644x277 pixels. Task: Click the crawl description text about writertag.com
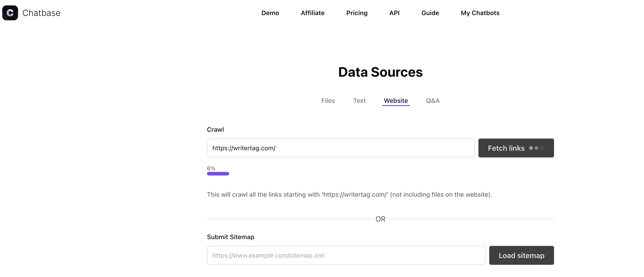(349, 194)
